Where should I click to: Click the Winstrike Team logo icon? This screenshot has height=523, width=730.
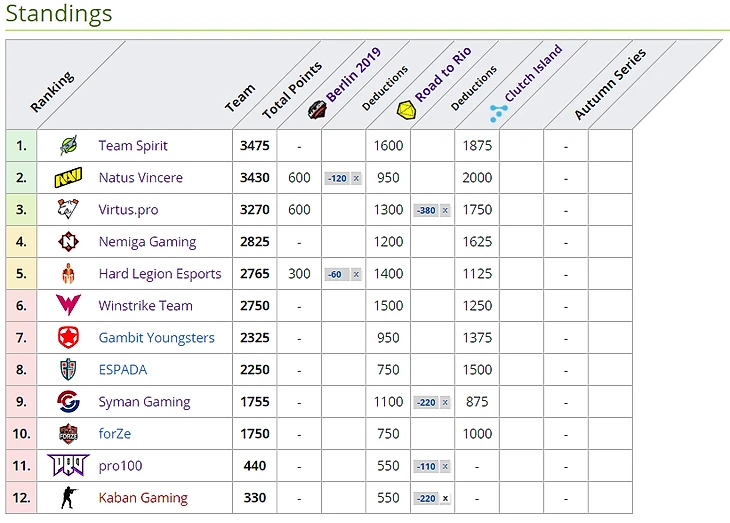coord(68,306)
